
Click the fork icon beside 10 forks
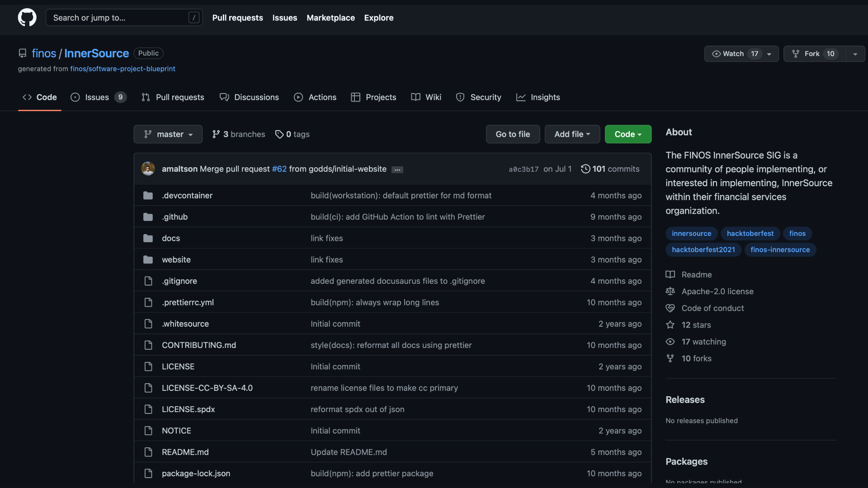[x=670, y=358]
